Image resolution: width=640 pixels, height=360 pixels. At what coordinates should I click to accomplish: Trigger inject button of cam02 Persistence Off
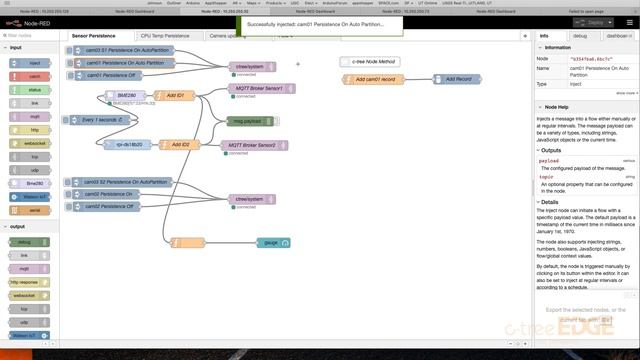coord(69,207)
